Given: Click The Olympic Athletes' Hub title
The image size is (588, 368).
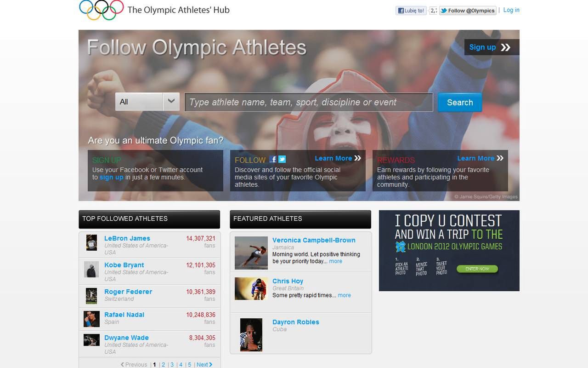Looking at the screenshot, I should (178, 10).
